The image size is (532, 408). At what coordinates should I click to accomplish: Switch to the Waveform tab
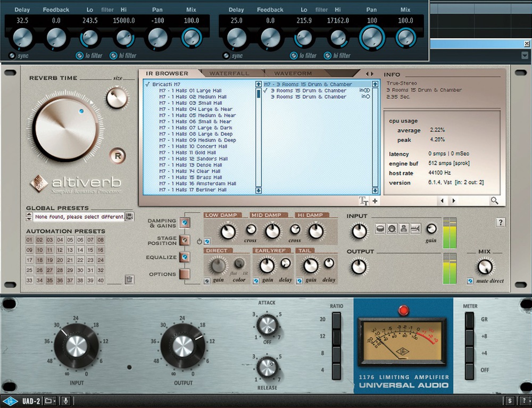click(x=293, y=73)
